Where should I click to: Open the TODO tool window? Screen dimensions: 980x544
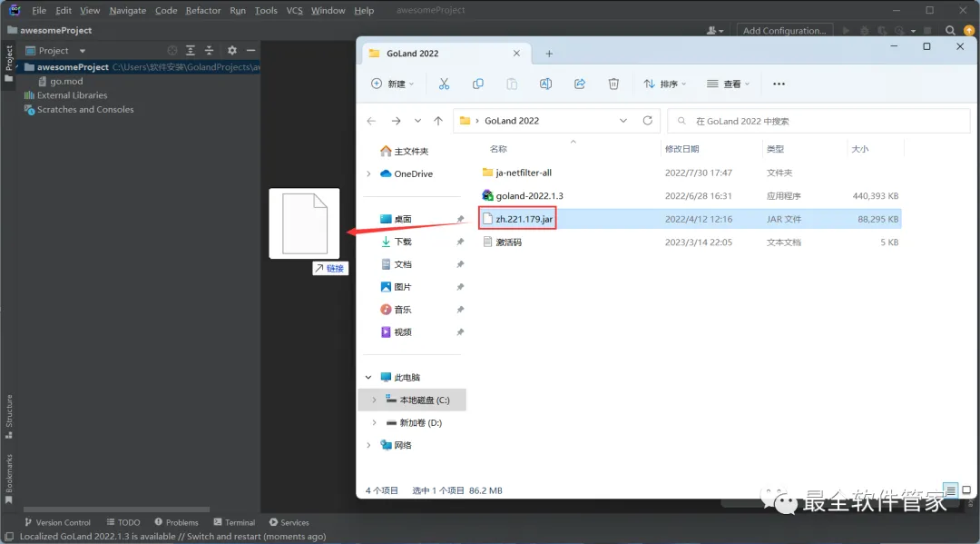tap(123, 522)
